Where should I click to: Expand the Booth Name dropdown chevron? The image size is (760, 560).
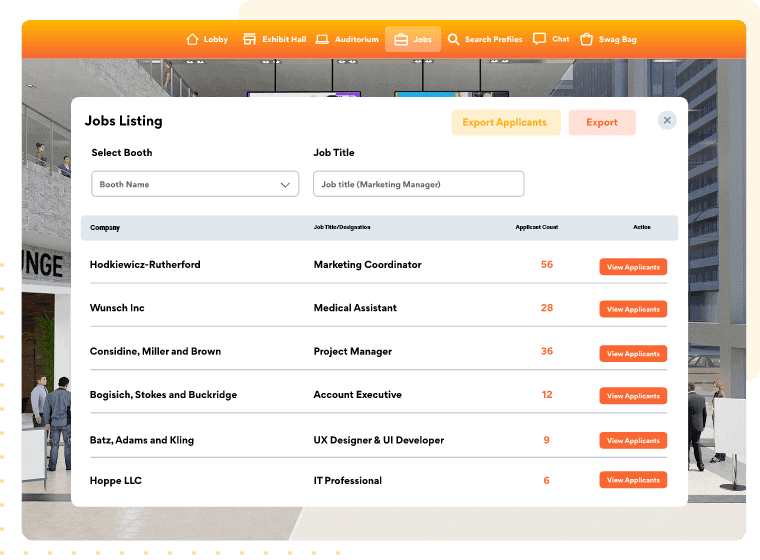pos(285,185)
